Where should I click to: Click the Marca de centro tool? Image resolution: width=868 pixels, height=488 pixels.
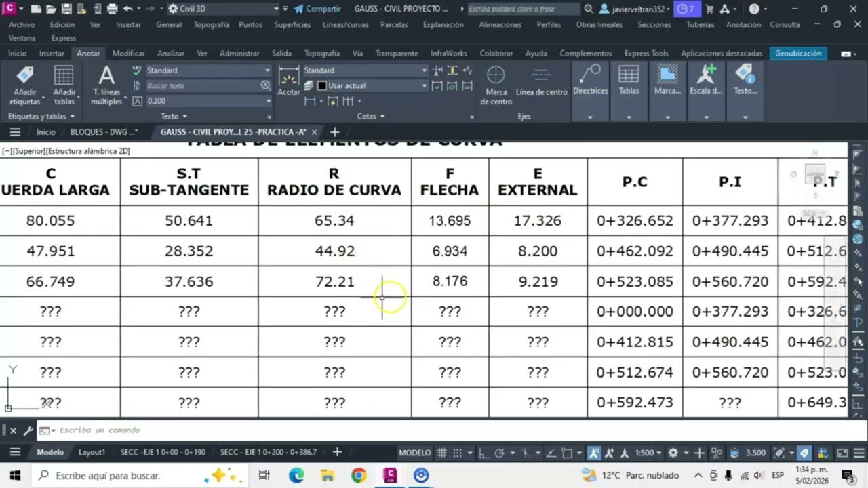point(496,85)
